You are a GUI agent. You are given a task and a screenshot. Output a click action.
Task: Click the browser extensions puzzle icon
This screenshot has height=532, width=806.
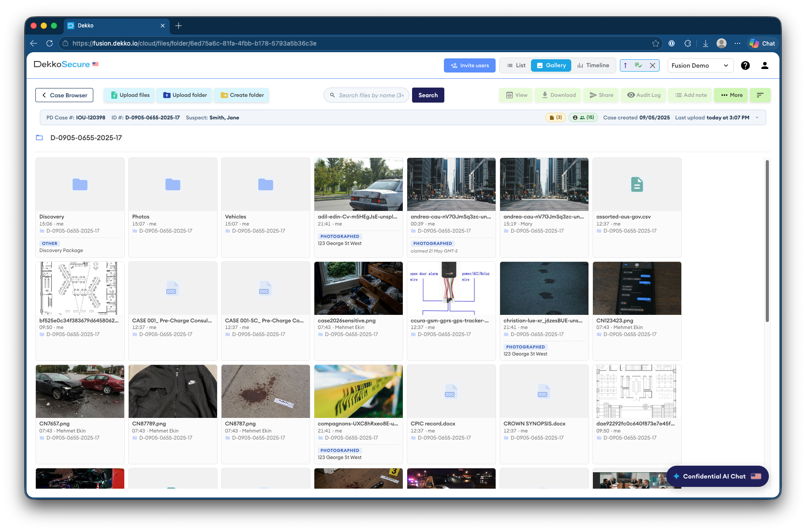688,43
